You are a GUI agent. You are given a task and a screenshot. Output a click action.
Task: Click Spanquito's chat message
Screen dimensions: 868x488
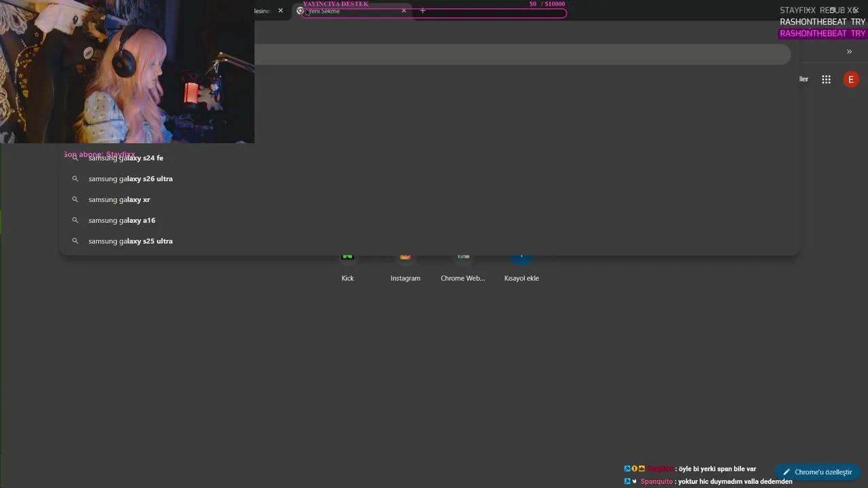(x=709, y=481)
